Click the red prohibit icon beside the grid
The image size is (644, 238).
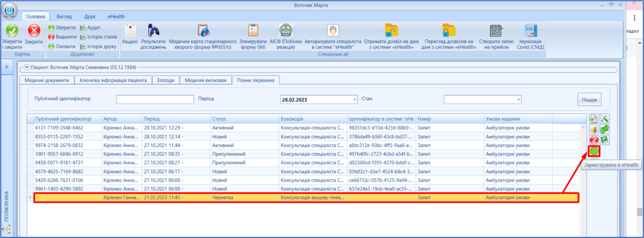[x=594, y=140]
